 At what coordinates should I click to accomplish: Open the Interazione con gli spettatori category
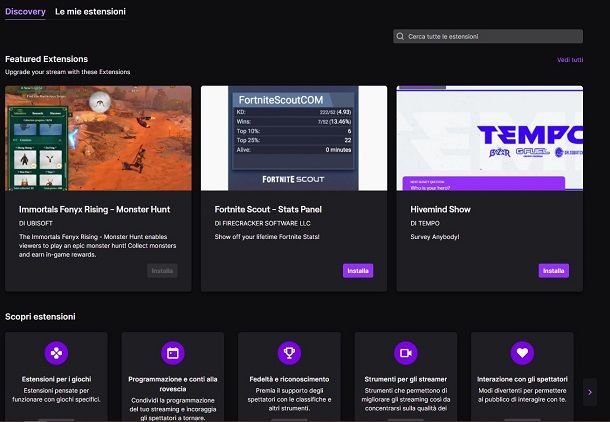click(x=522, y=376)
